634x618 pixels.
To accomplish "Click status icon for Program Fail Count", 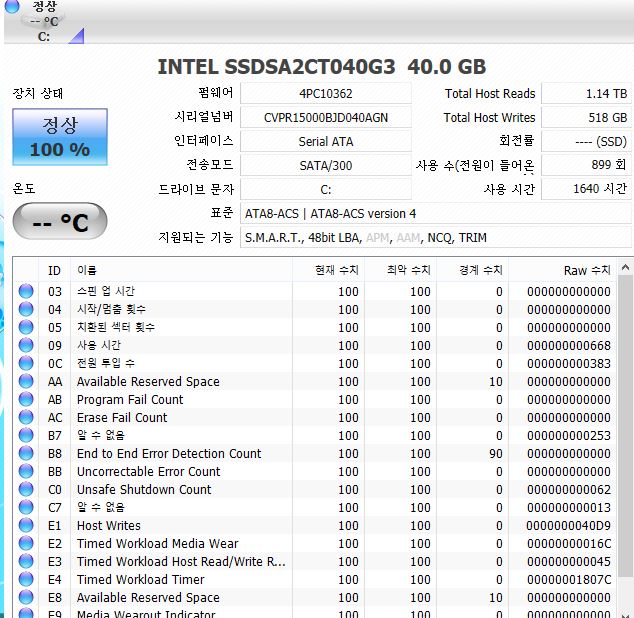I will coord(26,399).
